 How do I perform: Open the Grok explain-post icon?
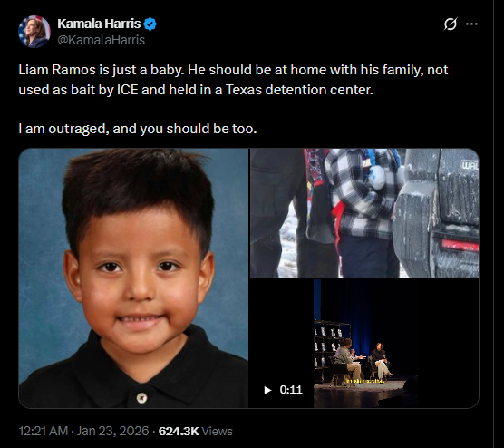[450, 24]
